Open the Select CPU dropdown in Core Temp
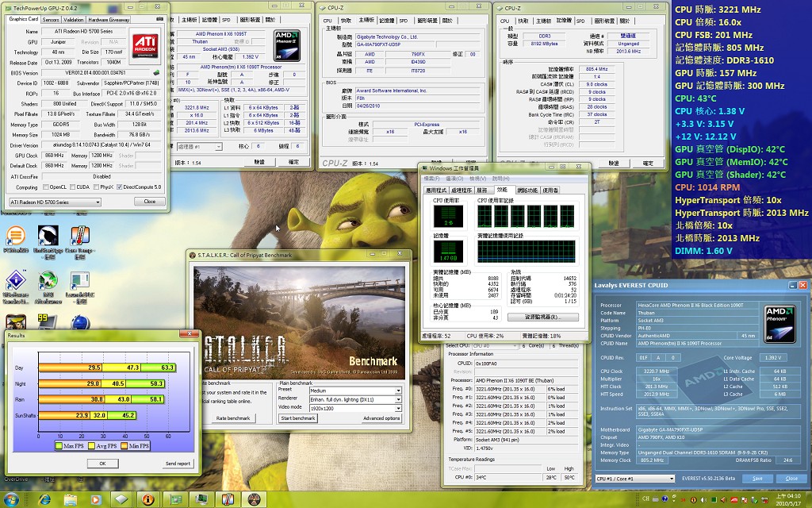This screenshot has height=508, width=812. pos(495,346)
